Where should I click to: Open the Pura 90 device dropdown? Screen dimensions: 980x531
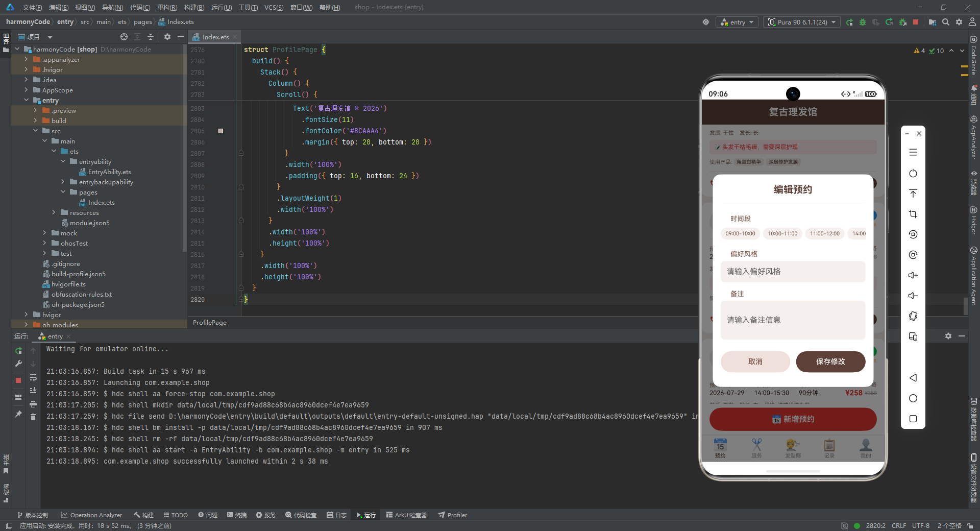(x=802, y=22)
